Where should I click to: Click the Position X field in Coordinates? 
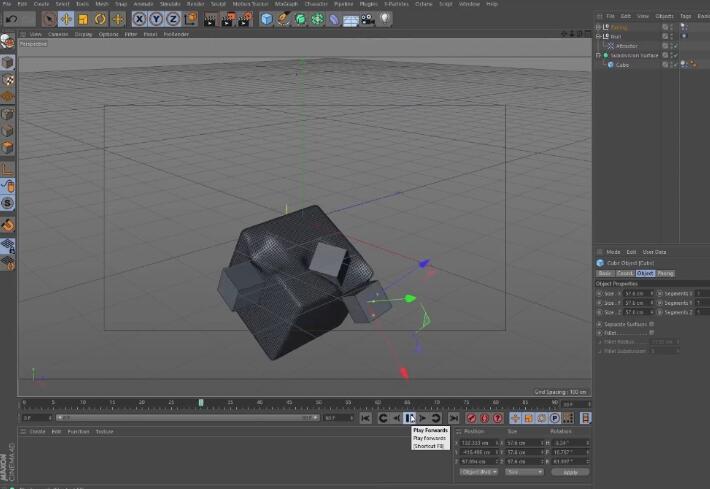coord(479,443)
